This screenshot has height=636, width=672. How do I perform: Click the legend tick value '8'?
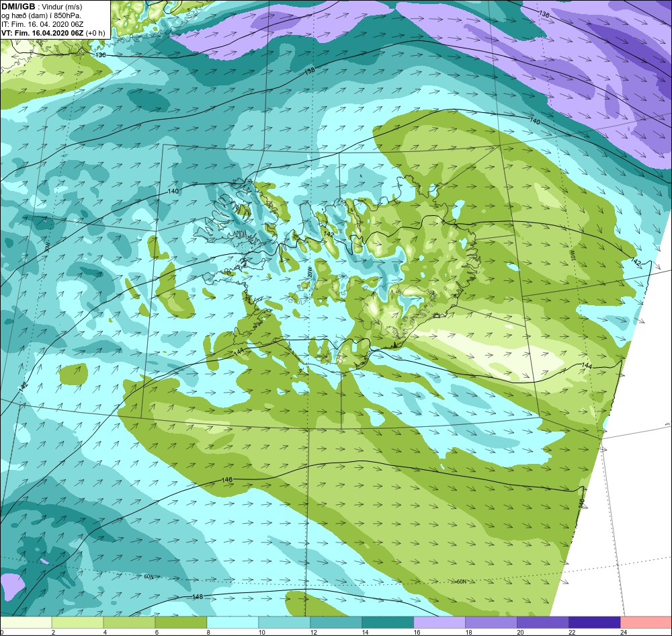[x=208, y=632]
